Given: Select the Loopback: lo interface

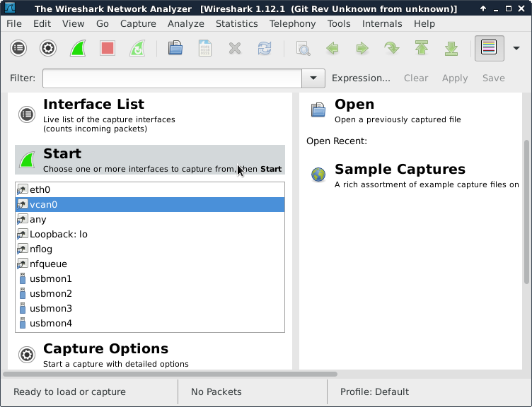Looking at the screenshot, I should (150, 235).
